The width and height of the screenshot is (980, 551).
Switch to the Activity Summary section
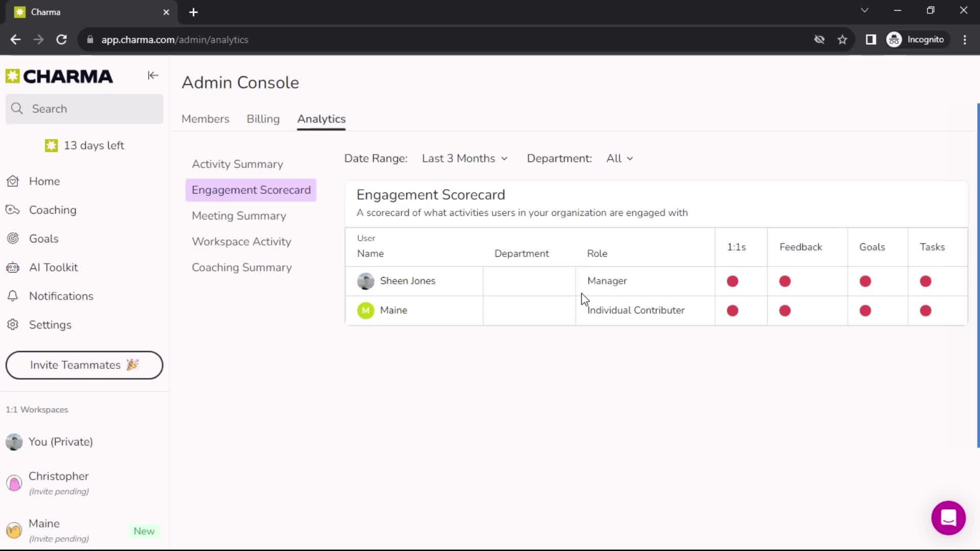coord(237,163)
